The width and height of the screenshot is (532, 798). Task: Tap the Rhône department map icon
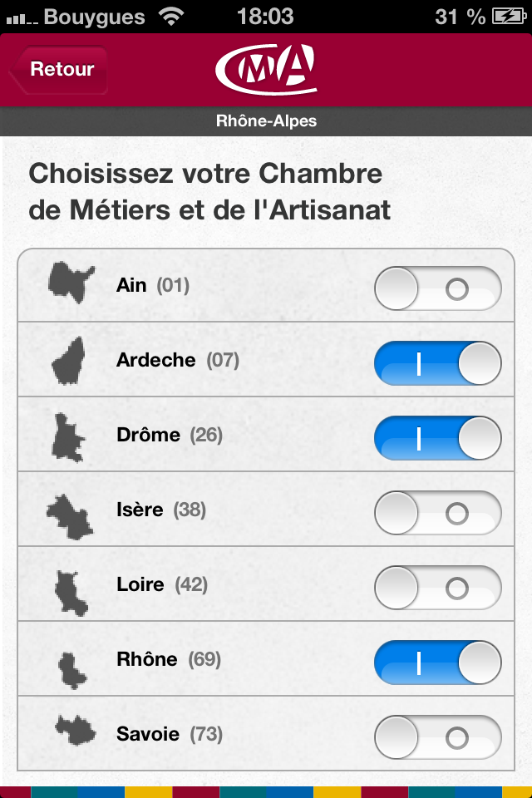(x=71, y=666)
